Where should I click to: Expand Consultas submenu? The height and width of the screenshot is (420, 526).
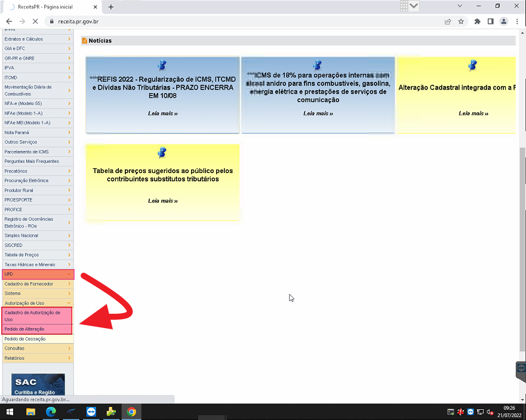(38, 348)
